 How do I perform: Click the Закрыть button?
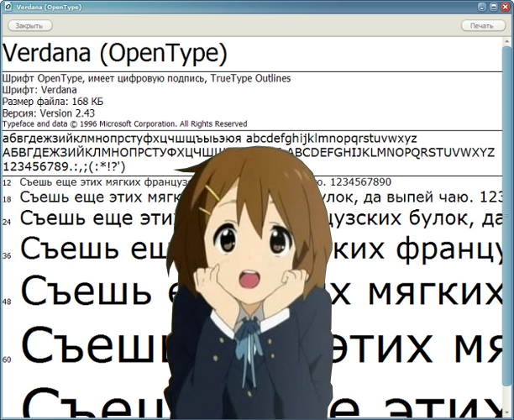[x=30, y=25]
